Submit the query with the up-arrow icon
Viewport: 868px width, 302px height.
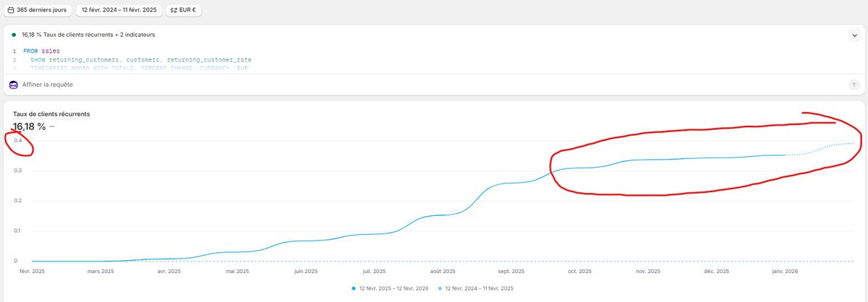[854, 85]
